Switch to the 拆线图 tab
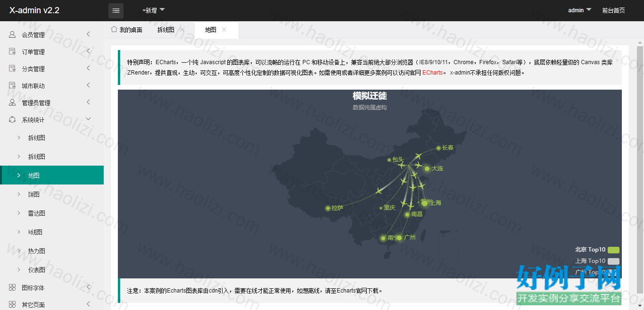 165,30
